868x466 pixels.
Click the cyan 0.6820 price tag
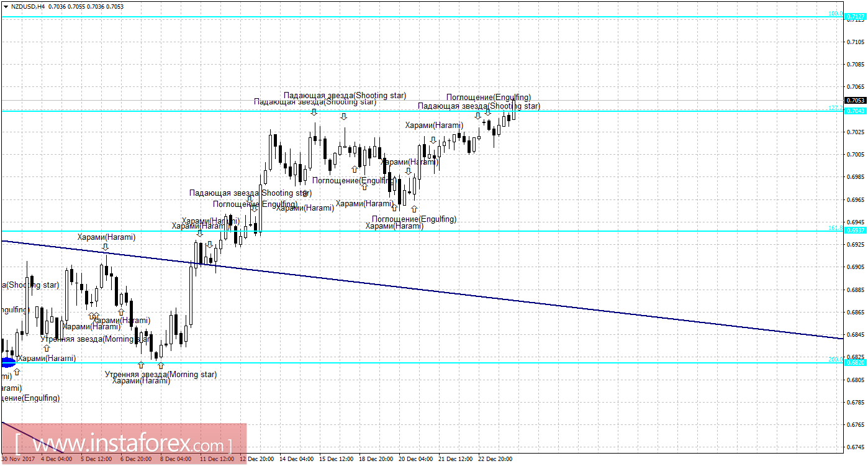[855, 363]
